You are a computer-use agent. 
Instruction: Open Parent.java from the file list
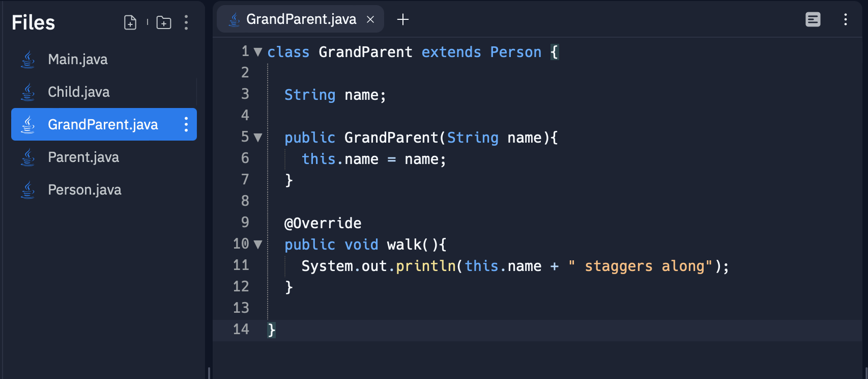click(104, 157)
